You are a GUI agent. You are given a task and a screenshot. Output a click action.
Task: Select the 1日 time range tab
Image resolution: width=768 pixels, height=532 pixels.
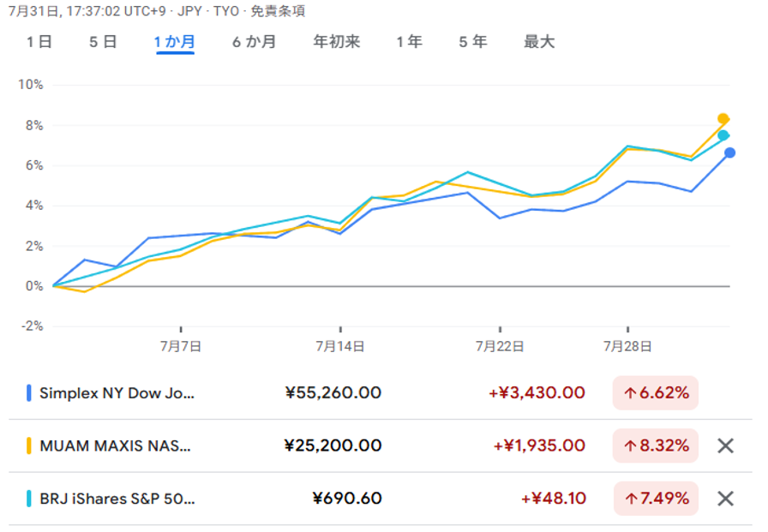(x=39, y=42)
